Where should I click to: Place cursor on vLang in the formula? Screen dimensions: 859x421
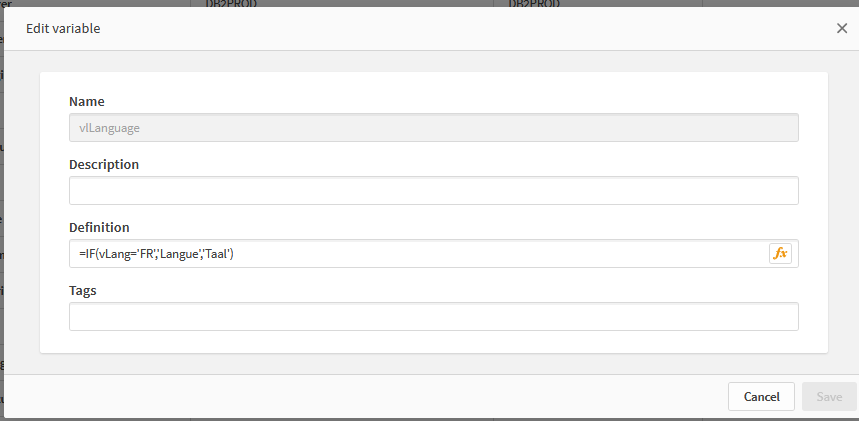tap(115, 255)
